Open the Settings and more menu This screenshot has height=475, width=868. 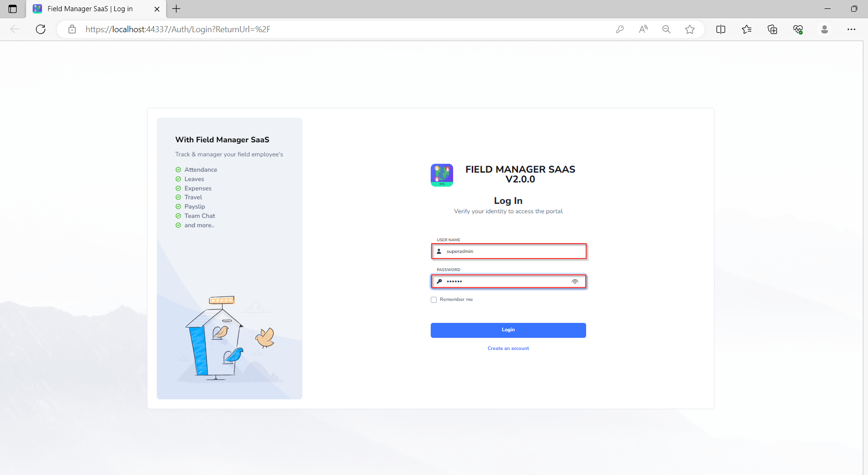coord(851,29)
